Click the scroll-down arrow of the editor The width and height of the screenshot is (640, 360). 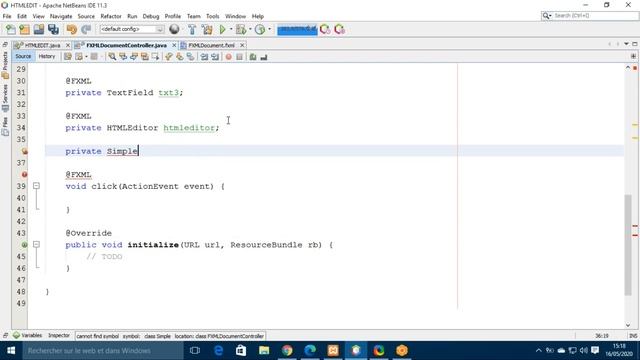click(x=628, y=325)
